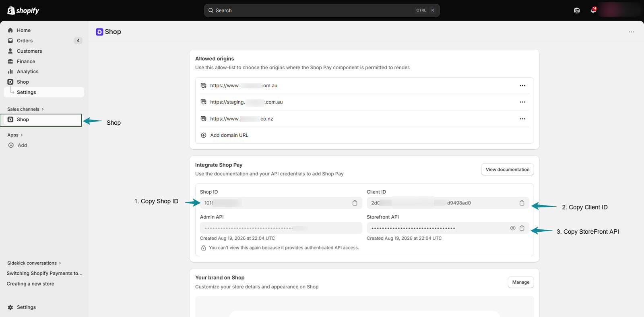Open options menu for first om.au origin
Viewport: 644px width, 317px height.
click(x=522, y=86)
